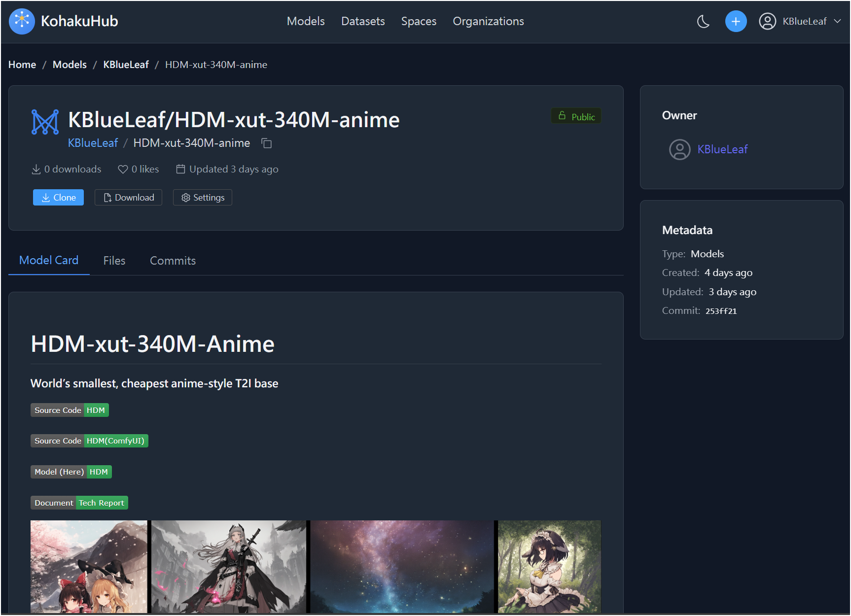
Task: Click the user avatar icon in the header
Action: point(767,21)
